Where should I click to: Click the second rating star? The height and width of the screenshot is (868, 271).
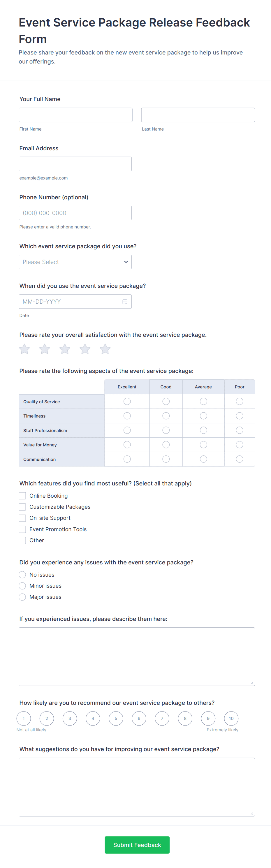(45, 349)
